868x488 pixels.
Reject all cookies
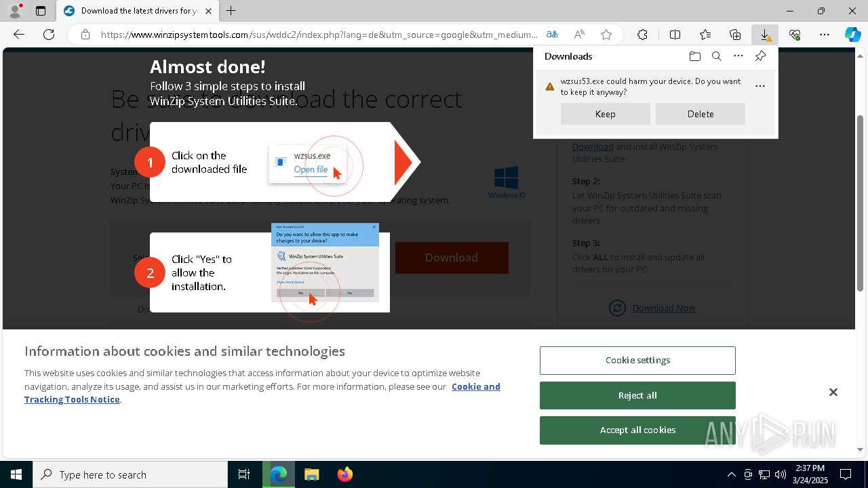point(637,395)
